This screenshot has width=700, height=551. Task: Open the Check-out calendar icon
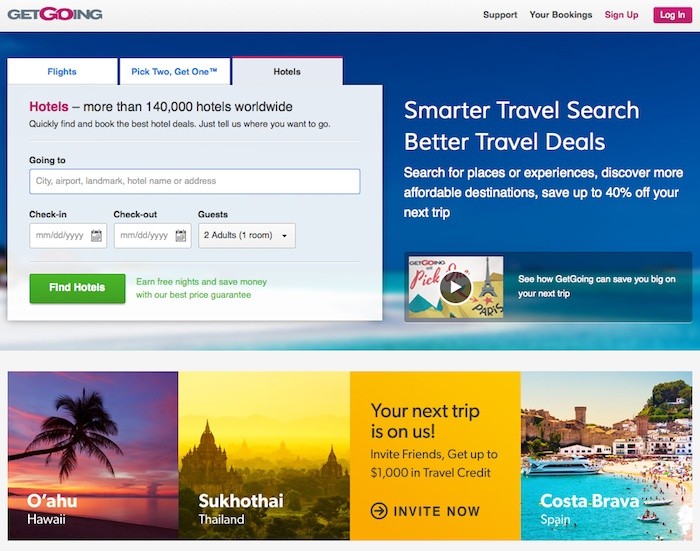181,235
